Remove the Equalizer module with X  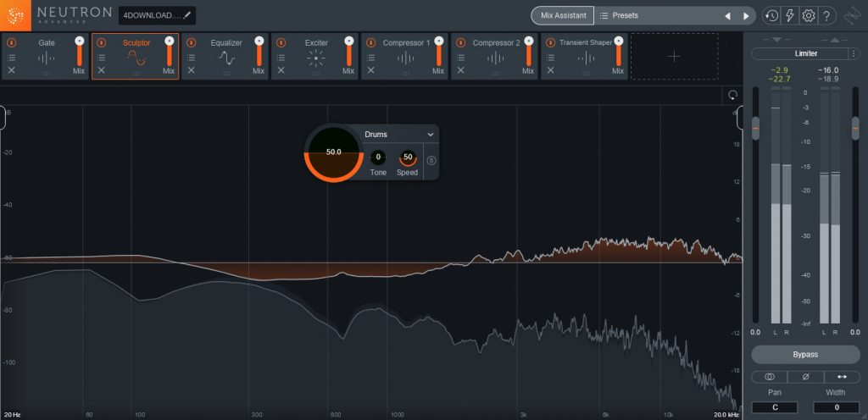pyautogui.click(x=191, y=70)
